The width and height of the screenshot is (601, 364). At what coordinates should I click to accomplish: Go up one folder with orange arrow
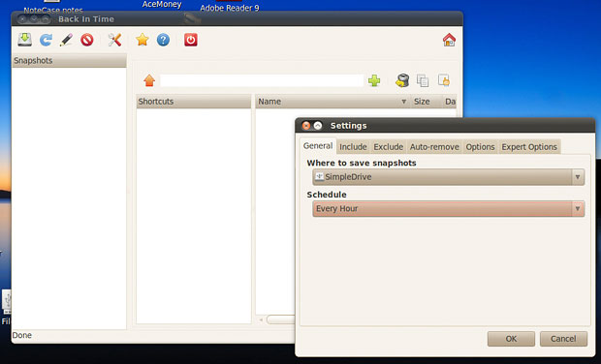pos(149,80)
